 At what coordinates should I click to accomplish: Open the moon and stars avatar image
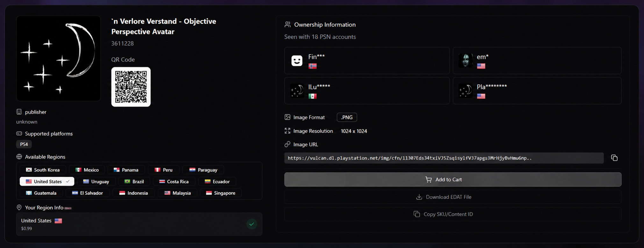pos(58,58)
